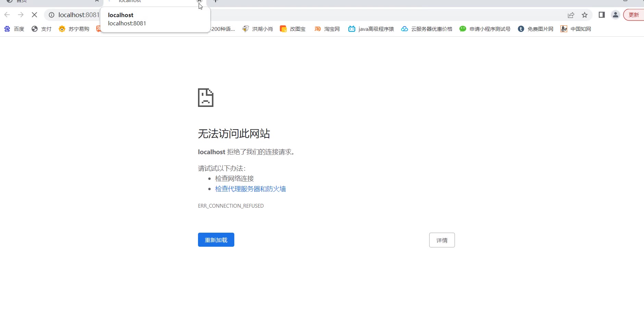Open the 支付 bookmark
The image size is (644, 318).
pos(41,29)
